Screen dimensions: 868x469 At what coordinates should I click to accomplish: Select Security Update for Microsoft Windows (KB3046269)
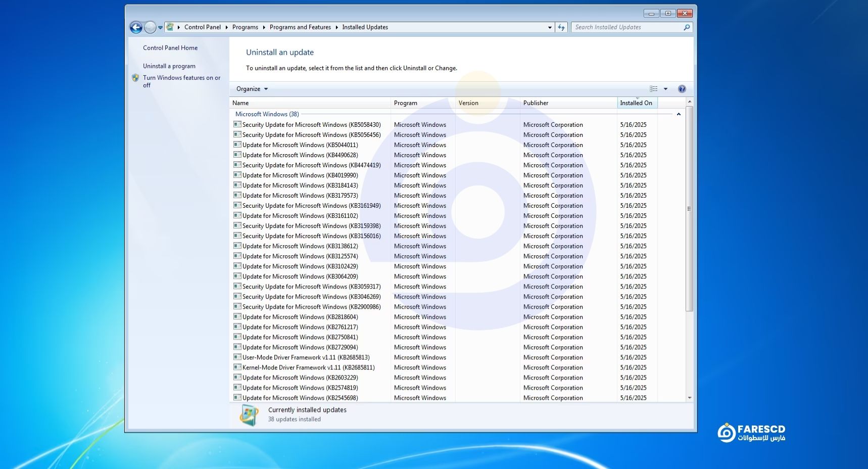(x=311, y=297)
